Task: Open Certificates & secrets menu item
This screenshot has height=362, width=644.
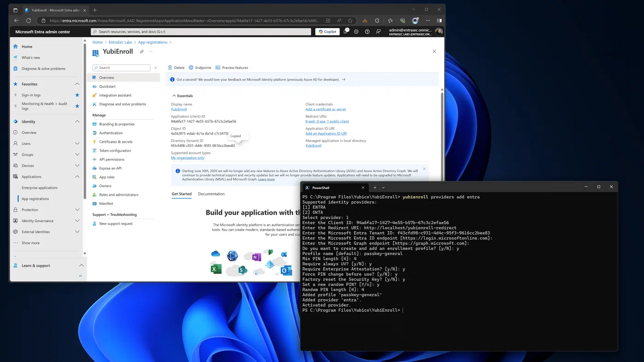Action: click(115, 142)
